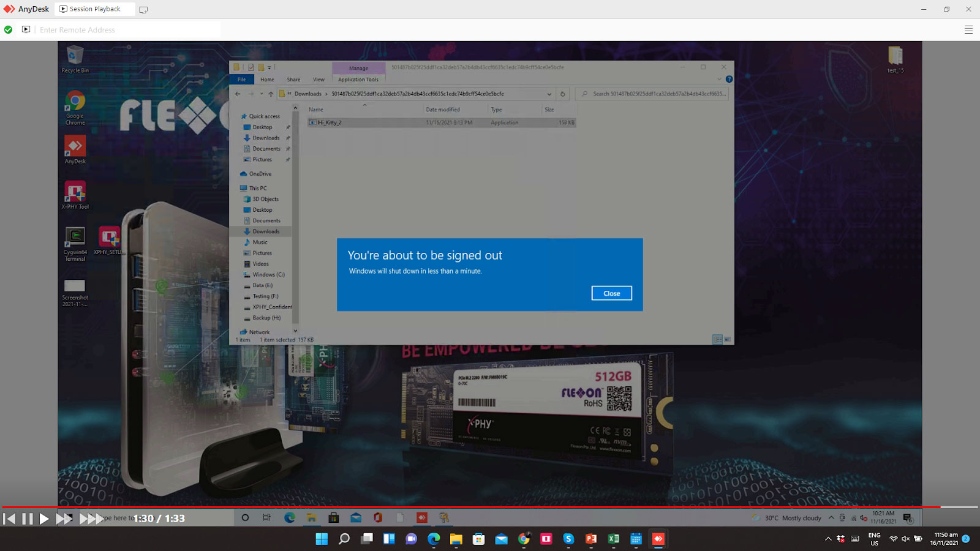Viewport: 980px width, 551px height.
Task: Open the AnyDesk hamburger menu
Action: (x=968, y=29)
